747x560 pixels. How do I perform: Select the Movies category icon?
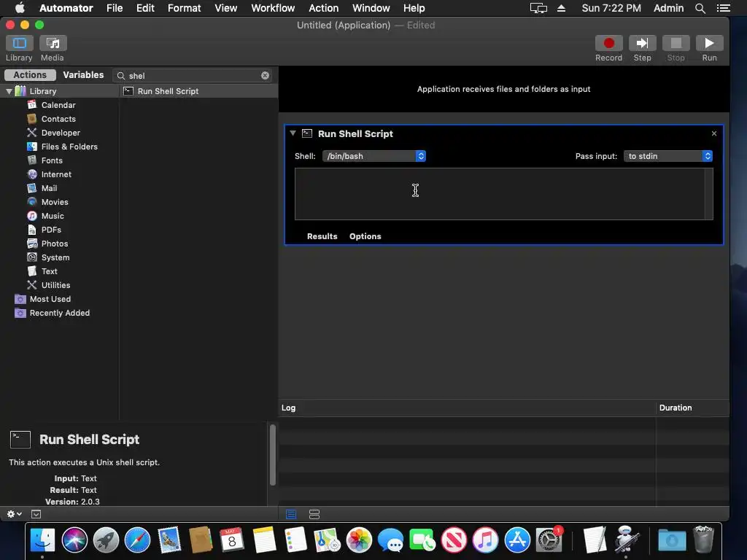(x=32, y=201)
